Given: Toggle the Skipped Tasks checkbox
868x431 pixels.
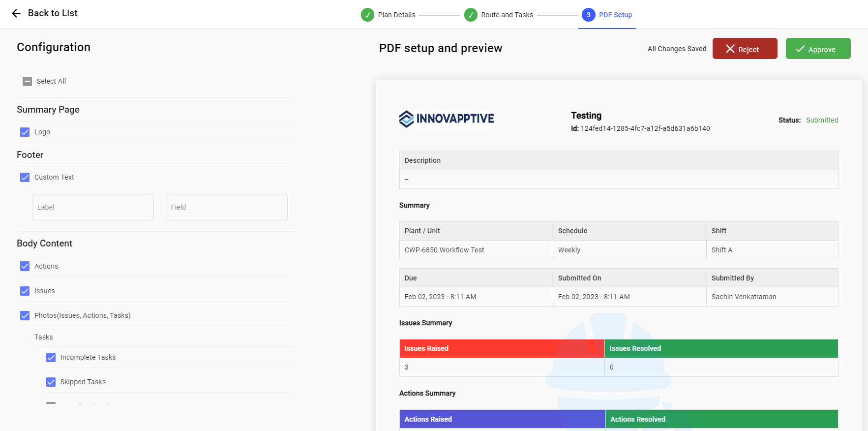Looking at the screenshot, I should click(51, 382).
